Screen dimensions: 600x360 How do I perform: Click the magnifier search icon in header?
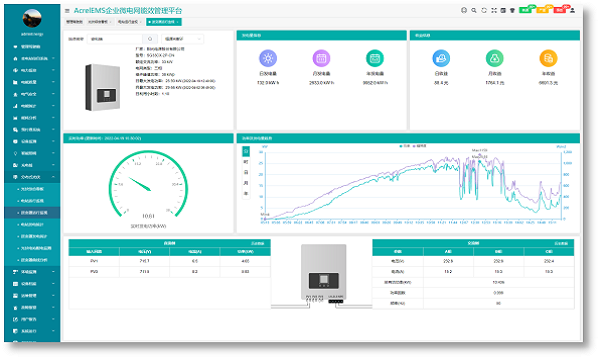click(x=474, y=10)
